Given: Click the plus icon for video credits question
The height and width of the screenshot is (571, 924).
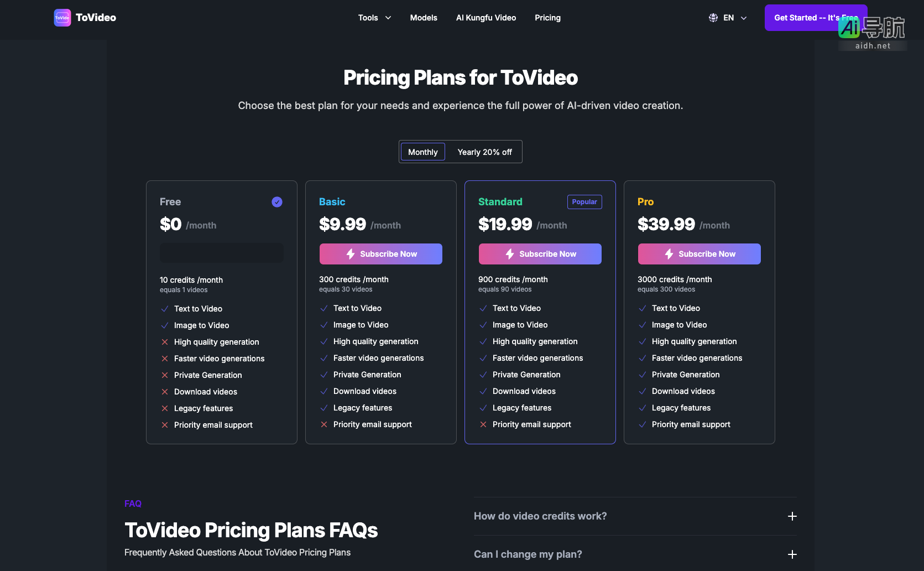Looking at the screenshot, I should [x=792, y=516].
